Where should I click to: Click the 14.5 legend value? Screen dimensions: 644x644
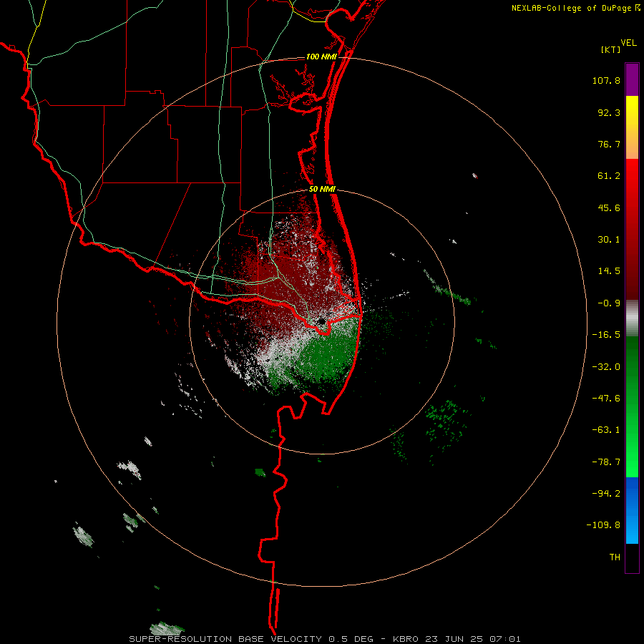pyautogui.click(x=609, y=271)
